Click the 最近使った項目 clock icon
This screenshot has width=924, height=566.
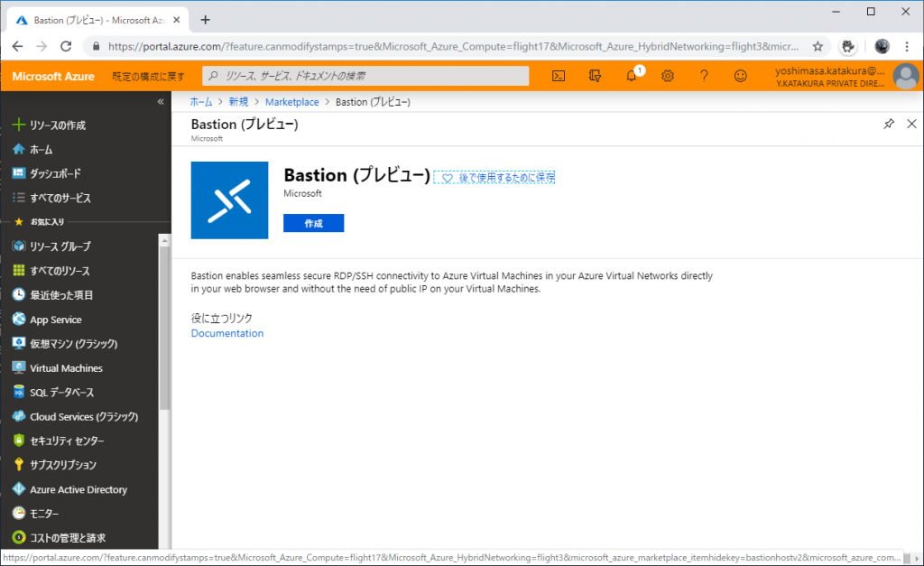coord(19,295)
